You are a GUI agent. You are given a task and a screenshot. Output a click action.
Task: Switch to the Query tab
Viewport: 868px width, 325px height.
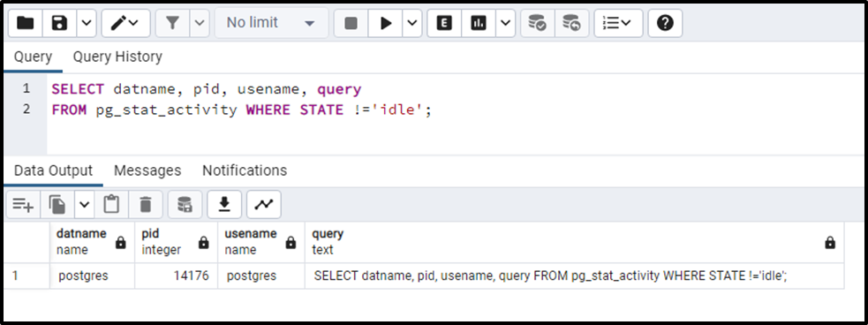click(34, 57)
